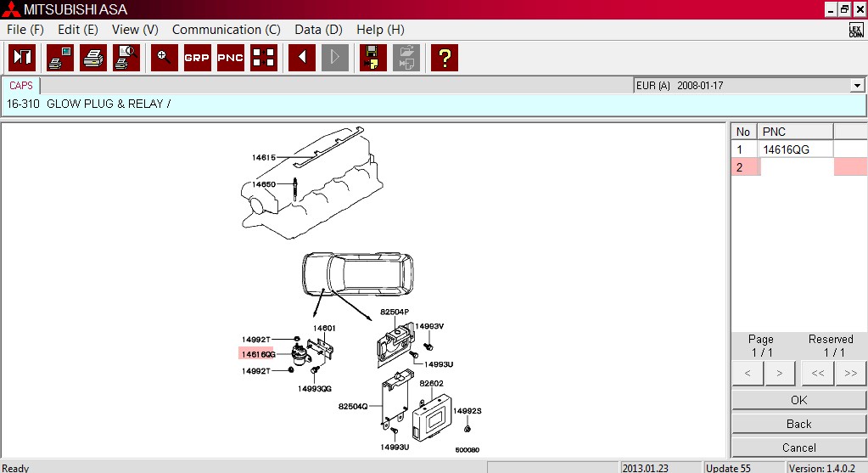The height and width of the screenshot is (473, 868).
Task: Select PNC row 14616QG in list
Action: [x=786, y=149]
